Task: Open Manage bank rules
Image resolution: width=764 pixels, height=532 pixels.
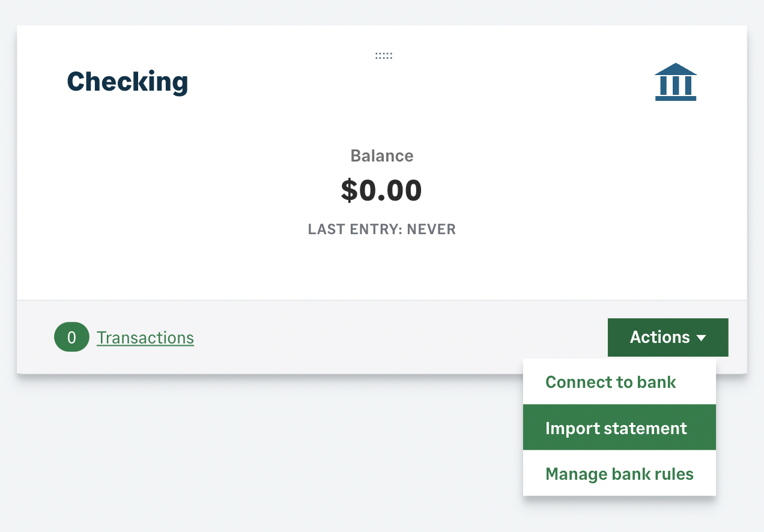Action: point(619,474)
